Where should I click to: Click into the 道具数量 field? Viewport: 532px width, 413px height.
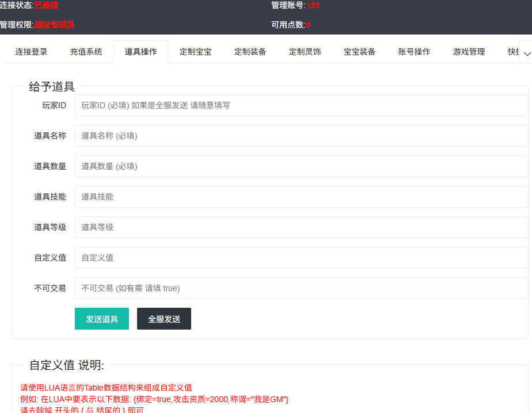pos(301,166)
